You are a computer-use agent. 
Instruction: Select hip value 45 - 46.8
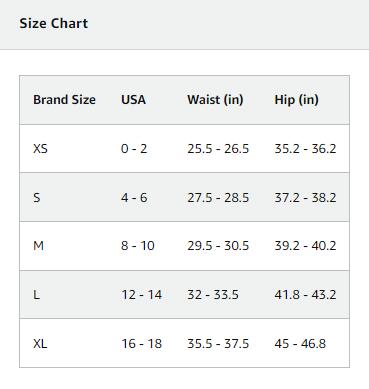click(x=300, y=343)
